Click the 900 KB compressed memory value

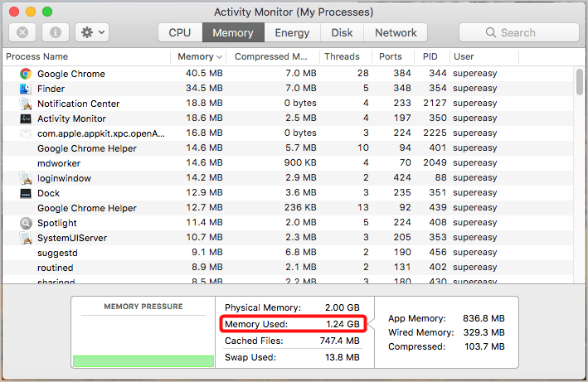click(x=300, y=163)
